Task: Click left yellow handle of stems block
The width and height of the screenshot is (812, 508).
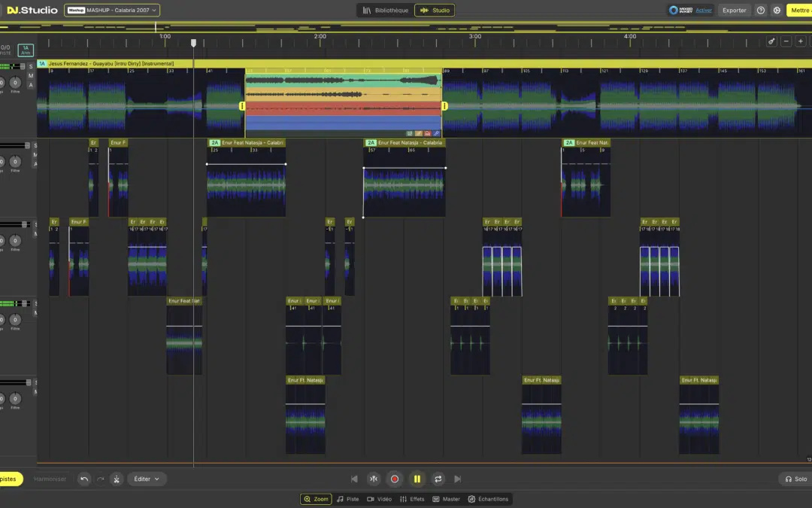Action: tap(242, 106)
